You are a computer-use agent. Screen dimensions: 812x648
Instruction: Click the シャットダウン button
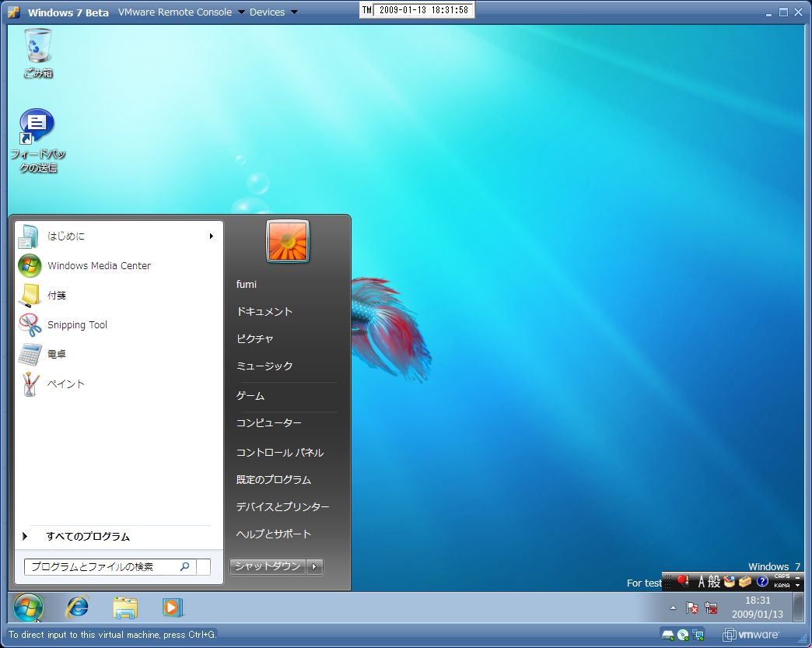pyautogui.click(x=268, y=566)
